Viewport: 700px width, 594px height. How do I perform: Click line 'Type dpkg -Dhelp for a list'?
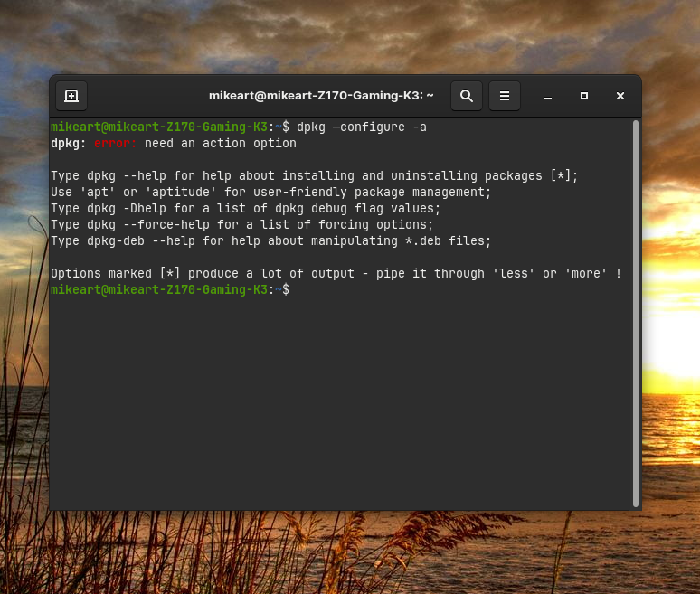coord(245,209)
